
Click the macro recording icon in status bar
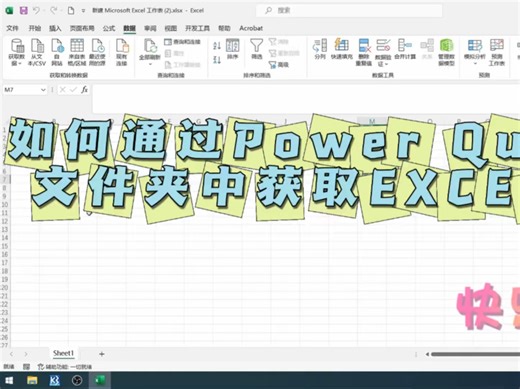click(26, 367)
